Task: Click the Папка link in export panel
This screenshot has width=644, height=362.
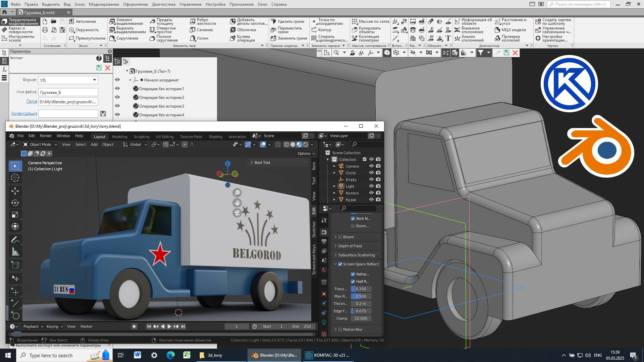Action: [x=32, y=101]
